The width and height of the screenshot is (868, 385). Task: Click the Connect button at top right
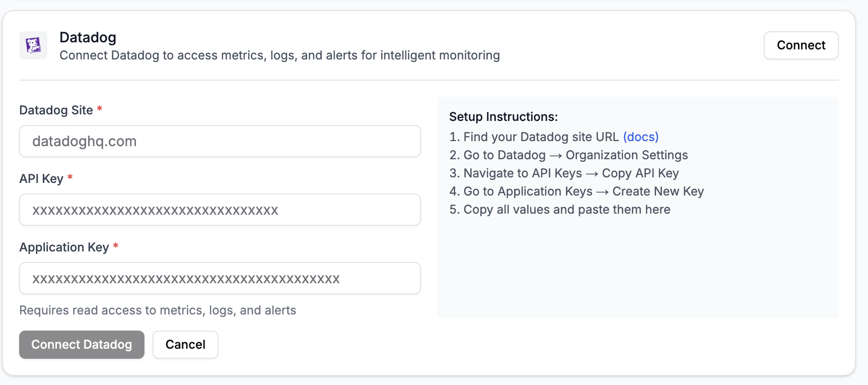pos(801,45)
